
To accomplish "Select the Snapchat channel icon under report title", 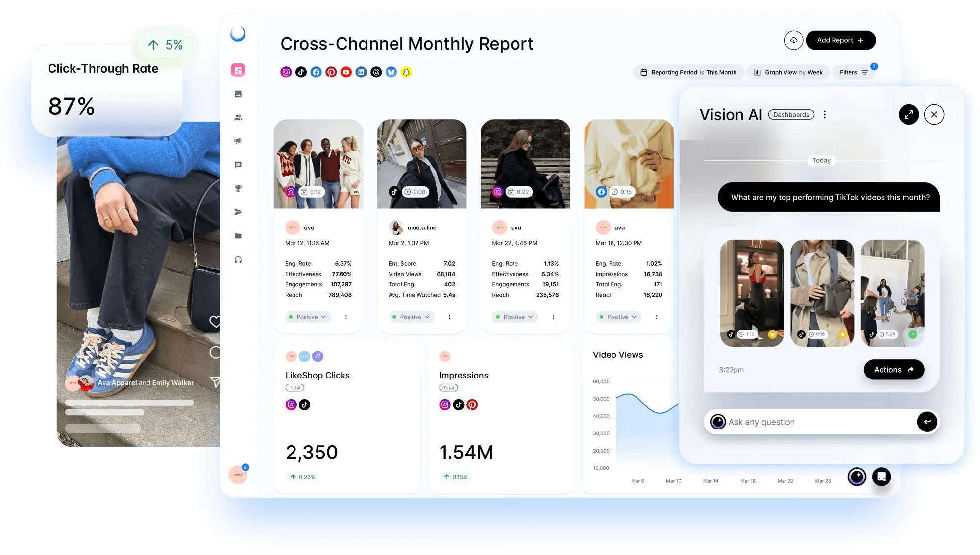I will point(406,72).
